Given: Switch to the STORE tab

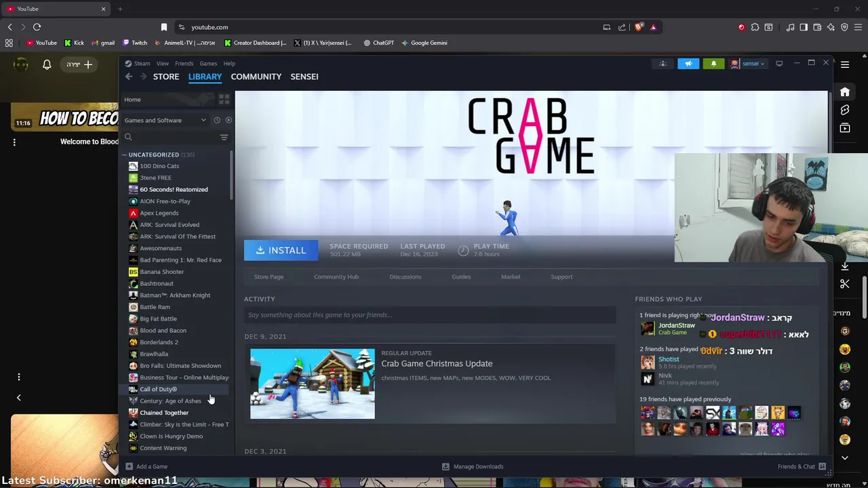Looking at the screenshot, I should [x=166, y=77].
